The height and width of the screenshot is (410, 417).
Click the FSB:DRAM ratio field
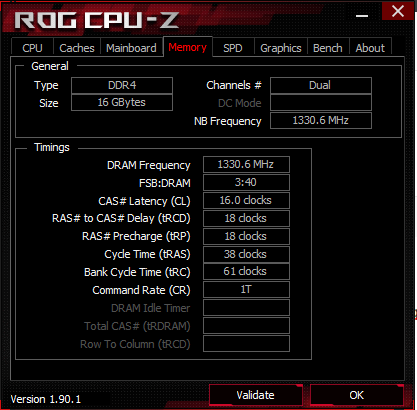[x=246, y=182]
